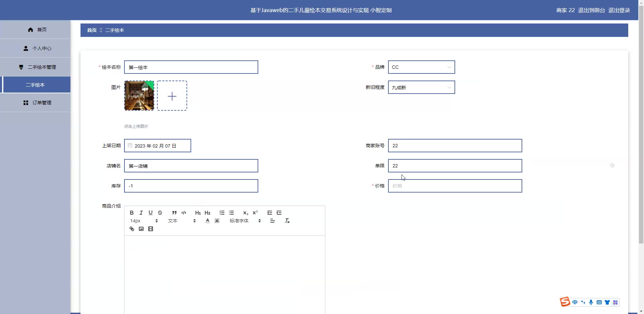Apply Heading 2 style
644x314 pixels.
coord(208,213)
